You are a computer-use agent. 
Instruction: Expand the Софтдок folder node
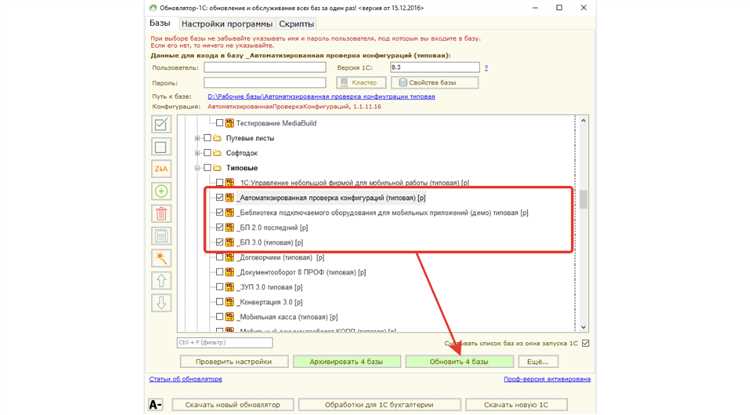pos(197,153)
